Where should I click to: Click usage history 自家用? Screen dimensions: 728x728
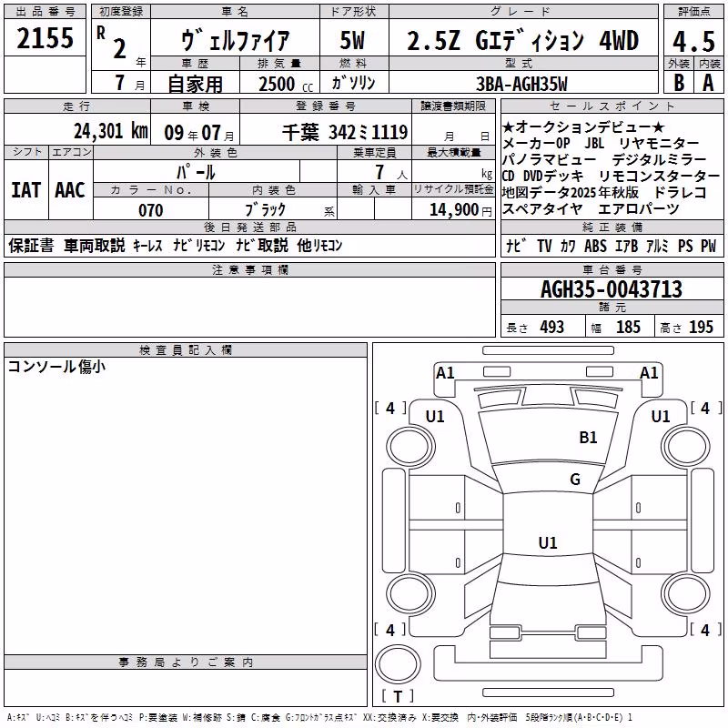tap(195, 84)
